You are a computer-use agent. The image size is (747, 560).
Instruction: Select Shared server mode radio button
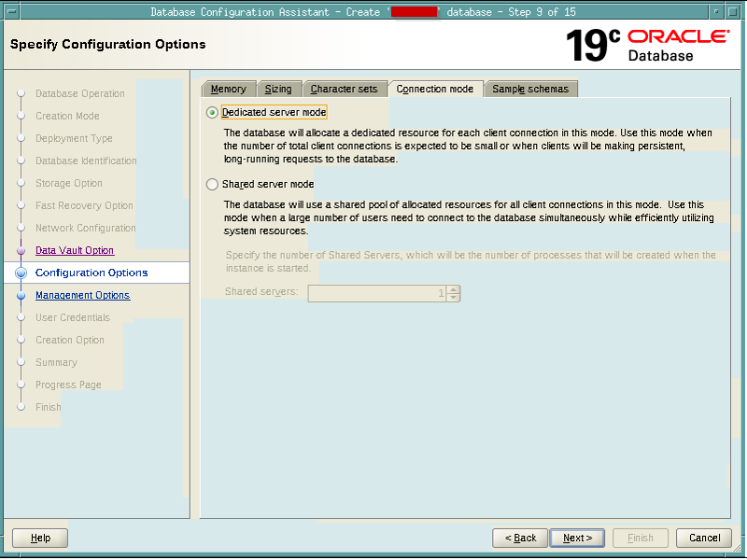coord(213,184)
